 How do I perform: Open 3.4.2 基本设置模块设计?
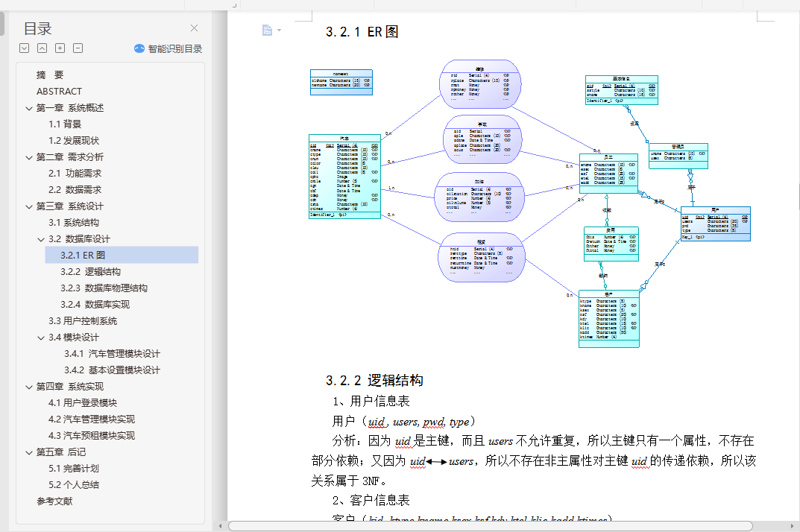click(x=113, y=370)
